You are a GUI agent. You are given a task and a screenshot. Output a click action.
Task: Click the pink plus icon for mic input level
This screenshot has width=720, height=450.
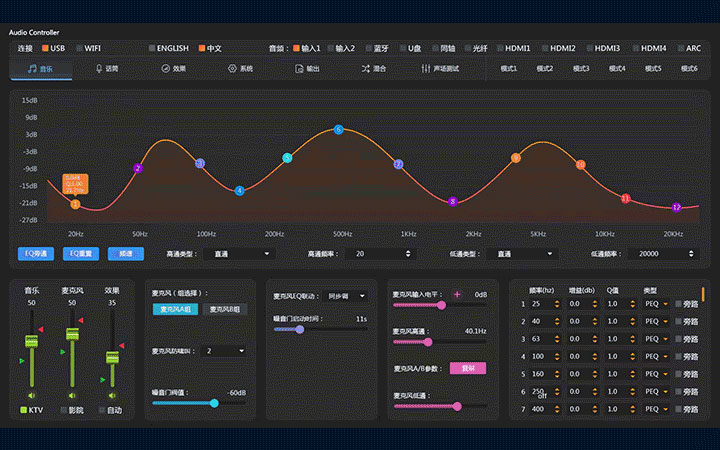pyautogui.click(x=457, y=294)
